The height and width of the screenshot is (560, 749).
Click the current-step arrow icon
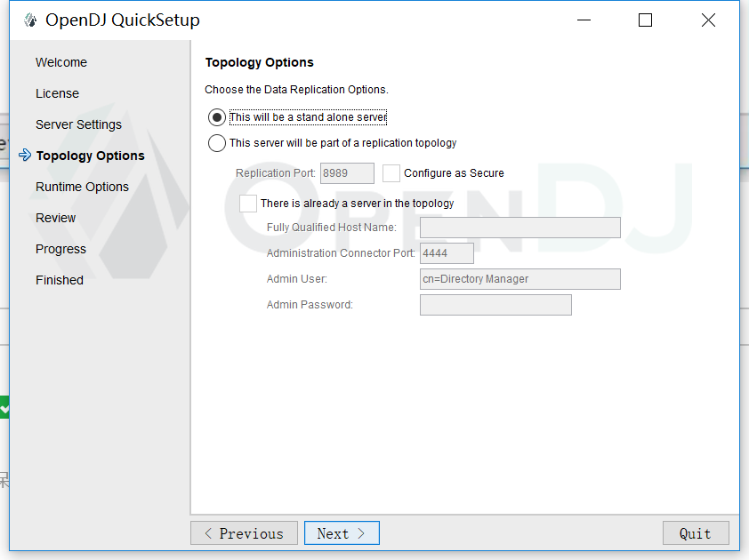pos(25,156)
